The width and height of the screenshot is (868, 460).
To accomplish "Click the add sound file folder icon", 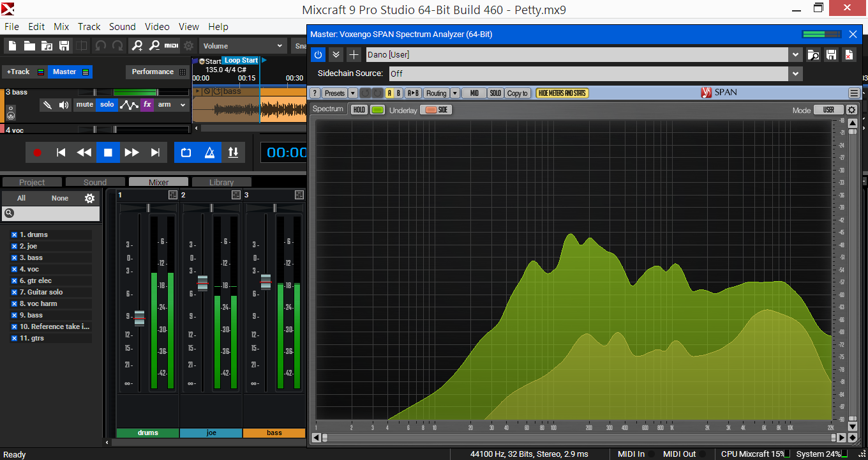I will tap(47, 46).
